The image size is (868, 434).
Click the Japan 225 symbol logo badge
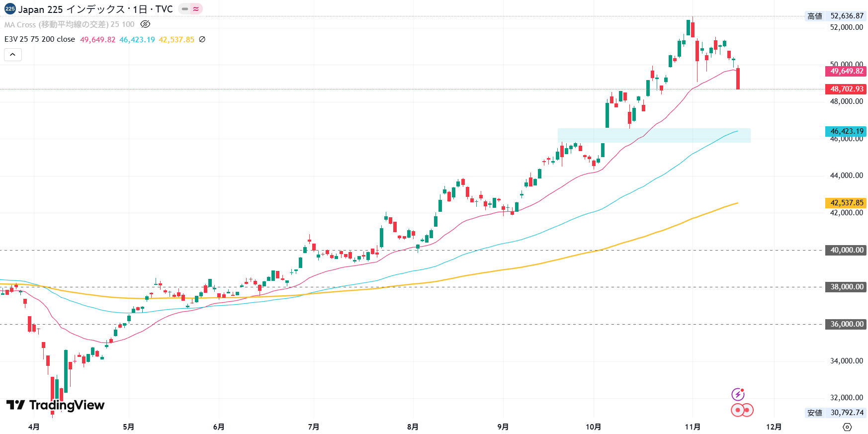(10, 9)
